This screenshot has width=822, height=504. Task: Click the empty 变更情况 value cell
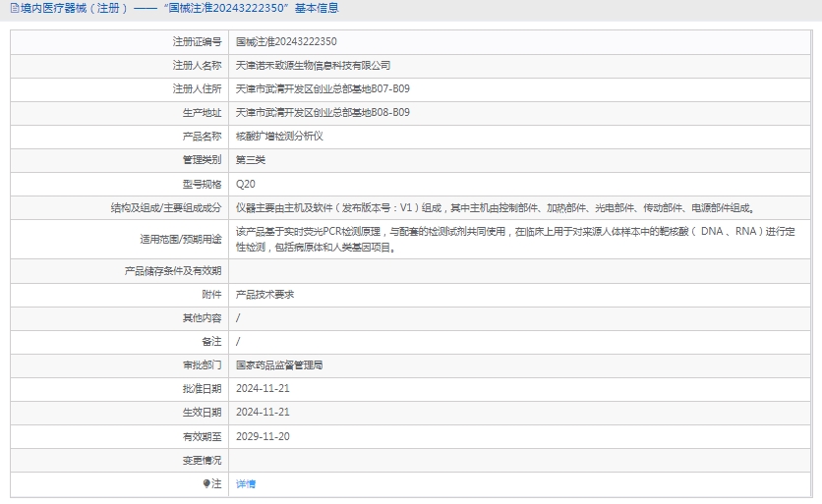pos(521,460)
